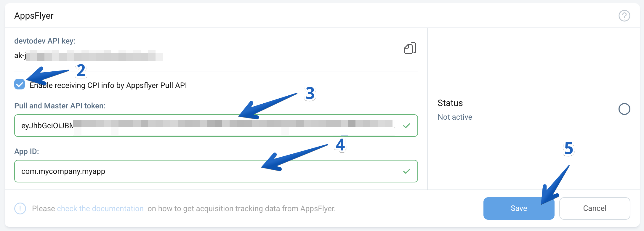
Task: Disable the Appsflyer Pull API checkbox
Action: pos(20,84)
